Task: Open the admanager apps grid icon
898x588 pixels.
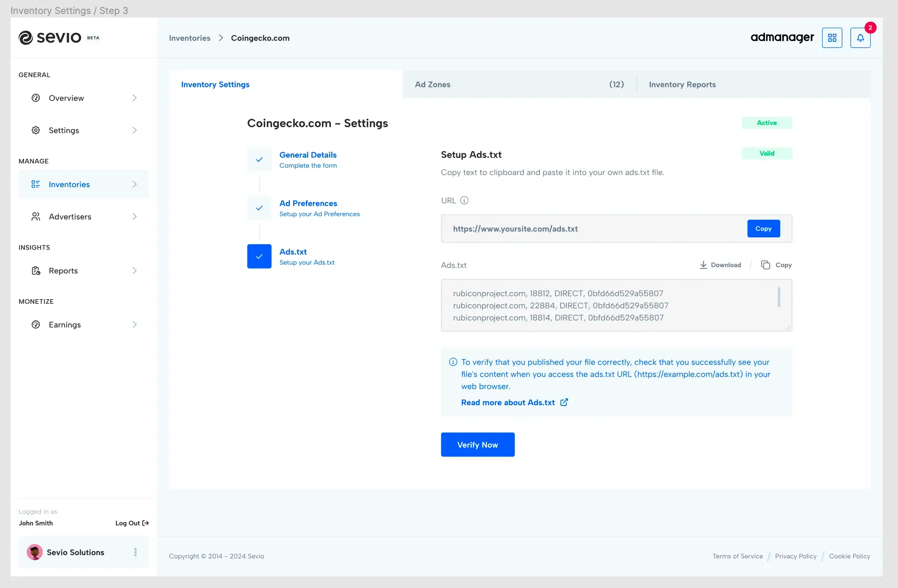Action: coord(832,37)
